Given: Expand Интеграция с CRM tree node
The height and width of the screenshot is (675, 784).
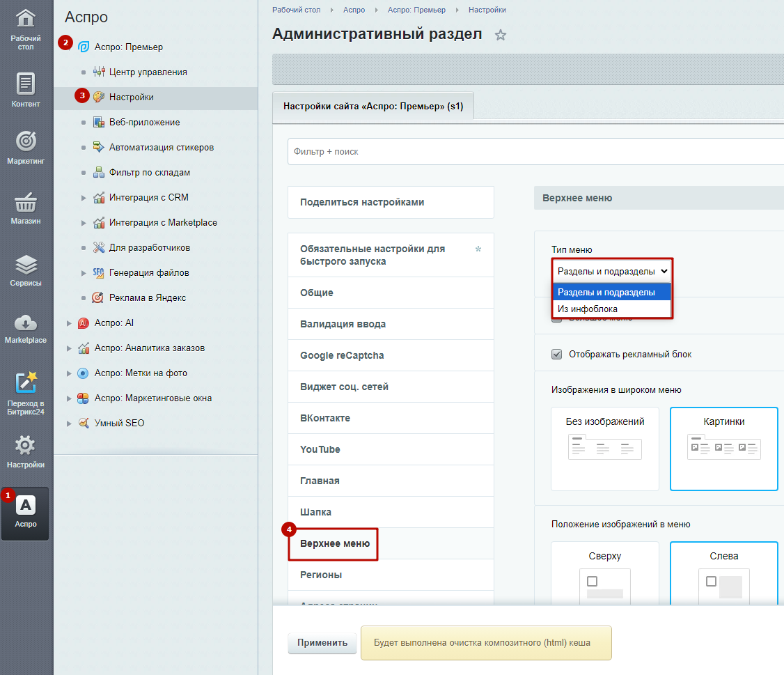Looking at the screenshot, I should [84, 198].
